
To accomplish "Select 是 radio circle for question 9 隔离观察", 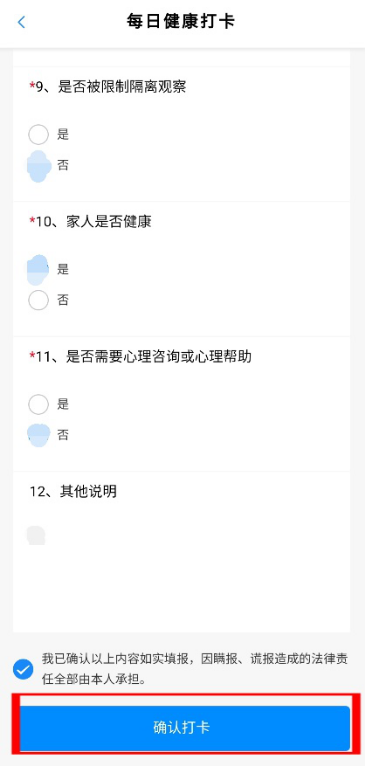I will [x=38, y=134].
